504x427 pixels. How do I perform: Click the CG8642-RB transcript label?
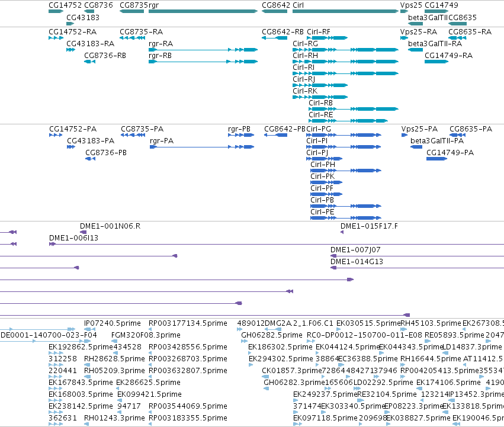(x=283, y=32)
